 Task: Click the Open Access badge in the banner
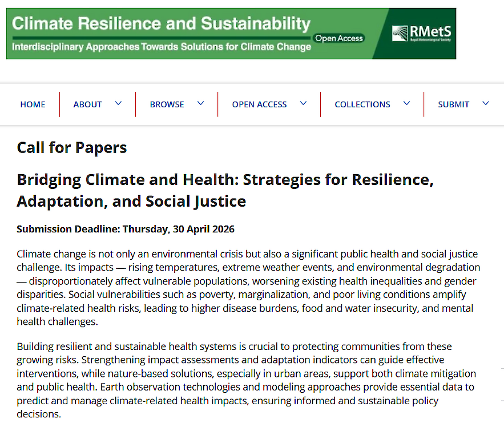click(339, 38)
